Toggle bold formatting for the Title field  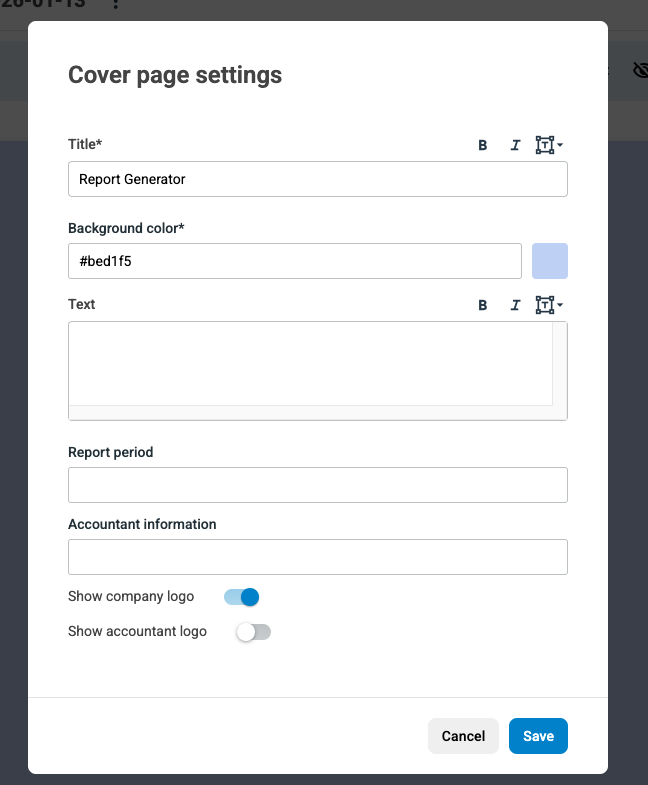483,145
